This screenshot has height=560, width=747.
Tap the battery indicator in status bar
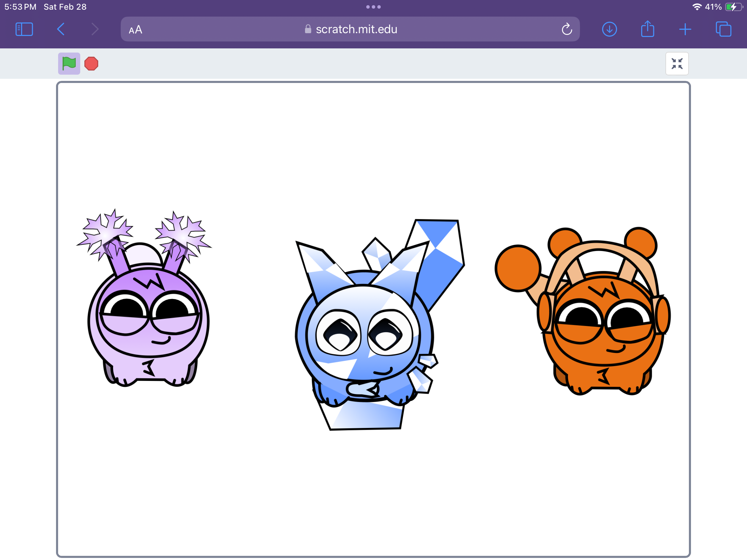click(x=733, y=7)
